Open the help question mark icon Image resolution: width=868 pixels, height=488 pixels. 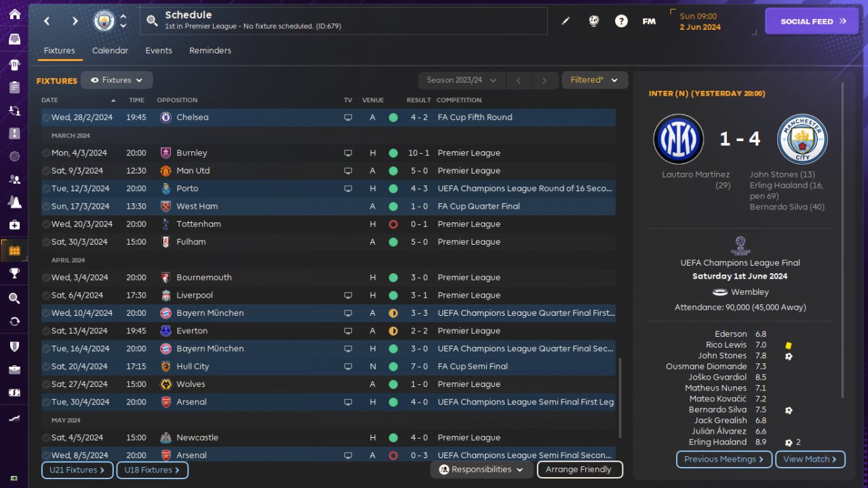pyautogui.click(x=621, y=21)
